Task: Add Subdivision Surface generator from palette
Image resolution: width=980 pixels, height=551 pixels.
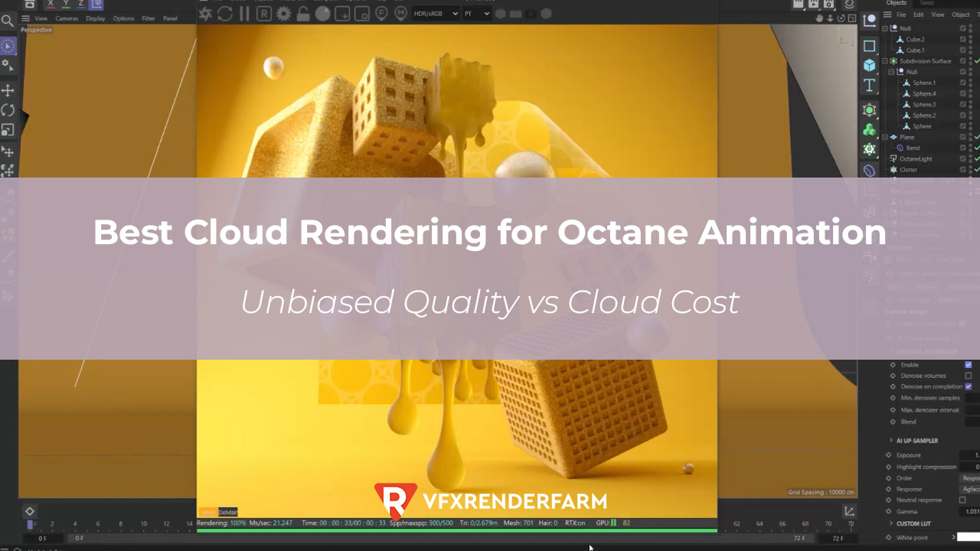Action: [870, 110]
